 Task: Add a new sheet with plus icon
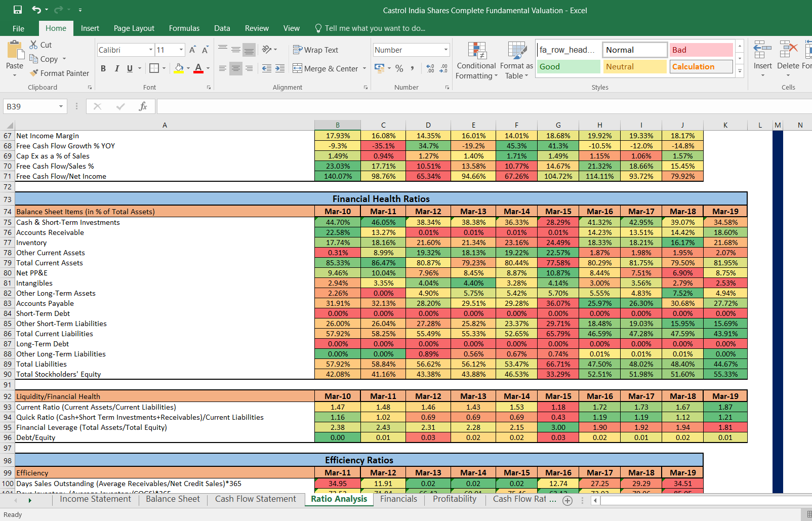(567, 501)
